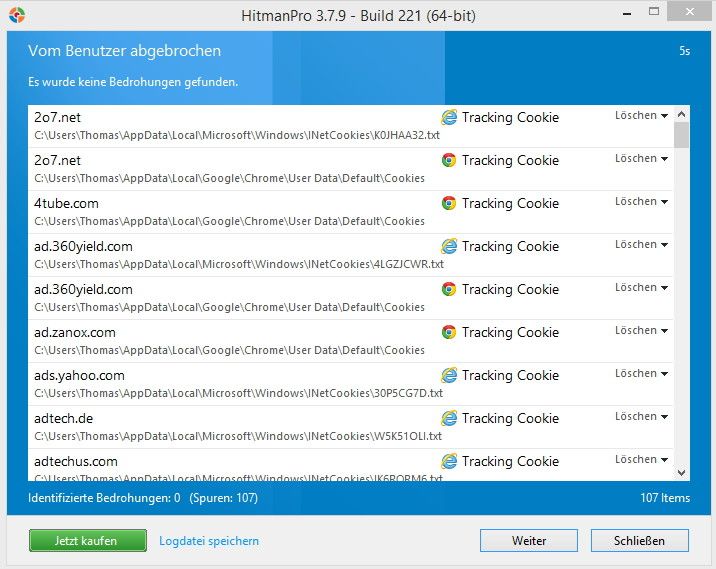This screenshot has height=569, width=716.
Task: Click Internet Explorer icon on adtechus.com row
Action: [449, 461]
